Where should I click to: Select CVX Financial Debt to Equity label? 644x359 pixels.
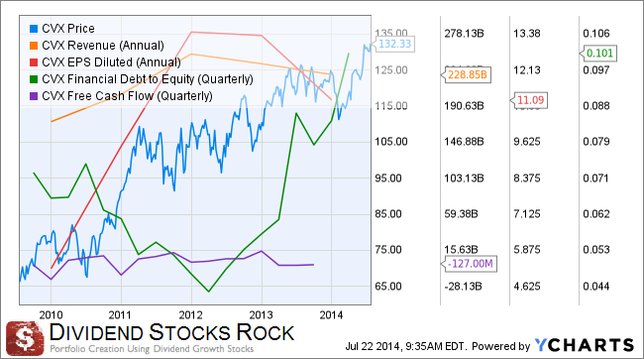tap(148, 79)
